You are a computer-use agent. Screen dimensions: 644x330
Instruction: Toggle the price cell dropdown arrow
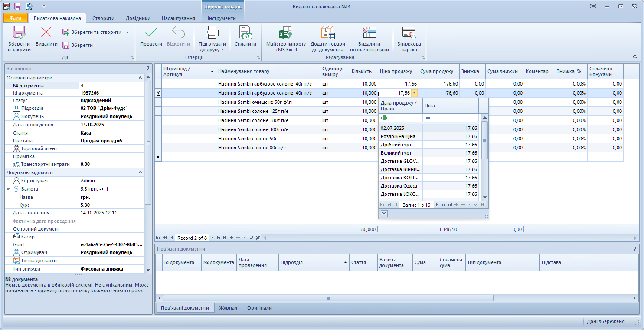point(415,93)
